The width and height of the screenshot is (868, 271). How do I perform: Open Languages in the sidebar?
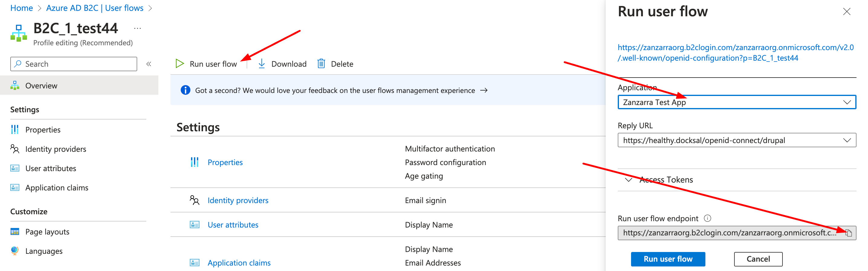44,251
